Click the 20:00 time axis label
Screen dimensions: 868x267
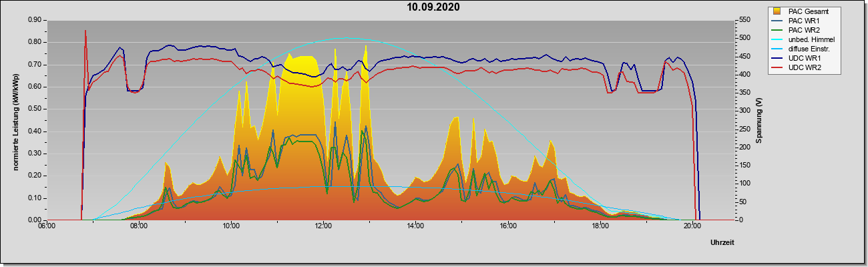coord(692,226)
